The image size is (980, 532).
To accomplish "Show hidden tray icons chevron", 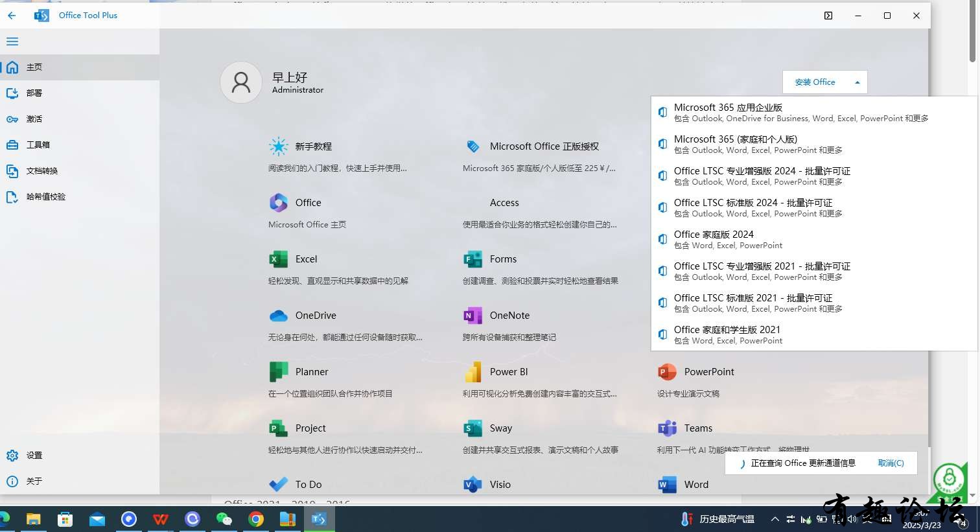I will [775, 519].
